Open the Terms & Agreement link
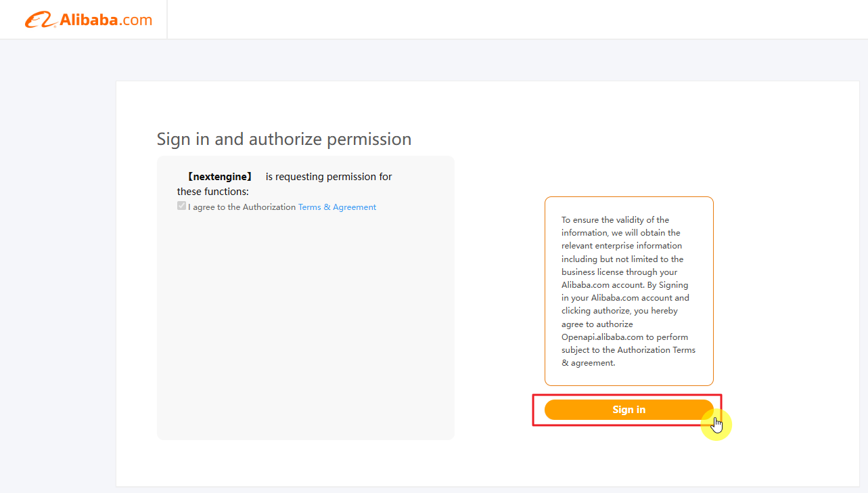Screen dimensions: 868x493 [x=337, y=207]
